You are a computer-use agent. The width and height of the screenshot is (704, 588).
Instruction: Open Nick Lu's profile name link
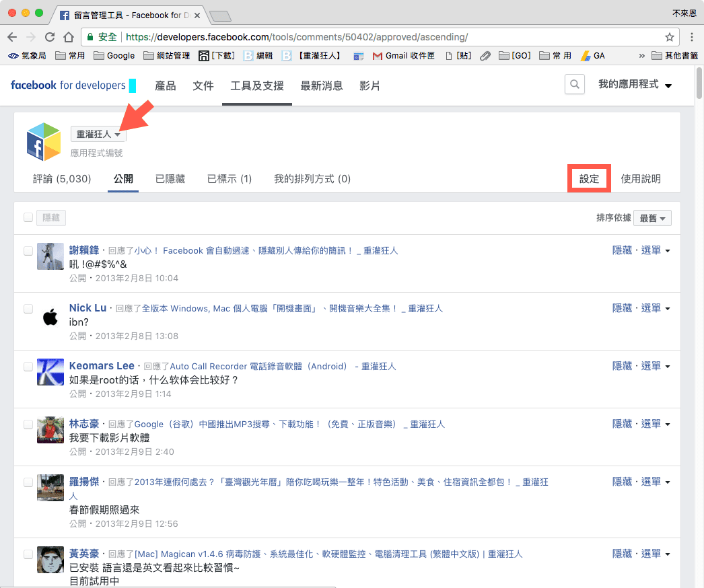(x=87, y=308)
